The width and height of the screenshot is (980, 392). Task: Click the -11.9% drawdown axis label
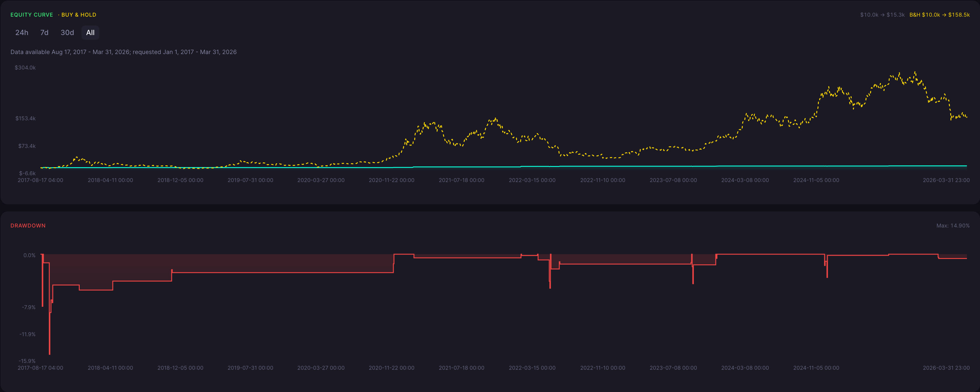tap(27, 334)
